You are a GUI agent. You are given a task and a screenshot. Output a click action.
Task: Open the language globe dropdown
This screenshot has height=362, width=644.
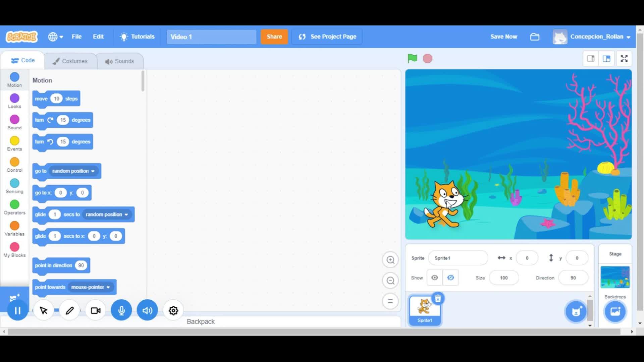(55, 37)
